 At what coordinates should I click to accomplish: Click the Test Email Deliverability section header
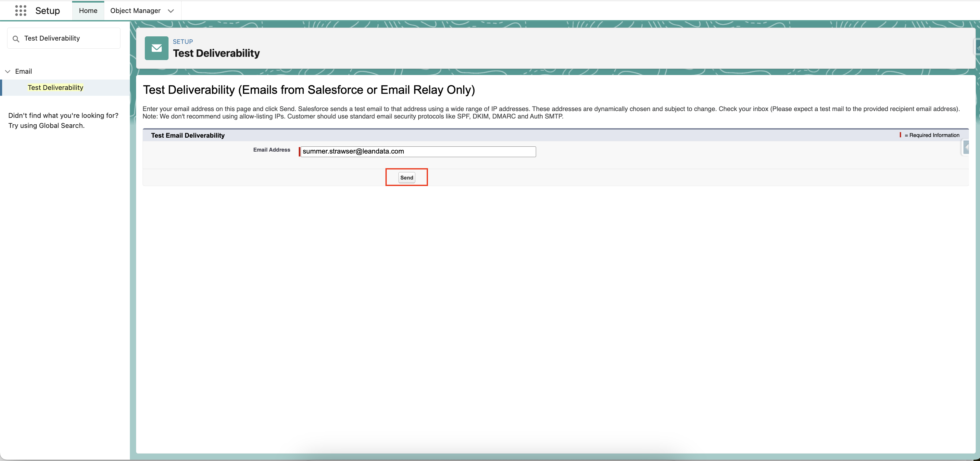[x=188, y=135]
